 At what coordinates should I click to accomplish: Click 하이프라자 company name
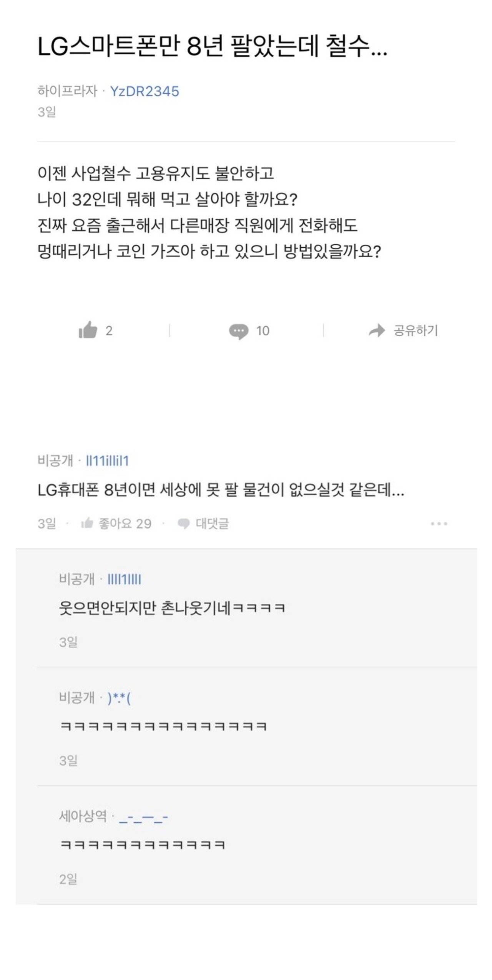[x=67, y=91]
